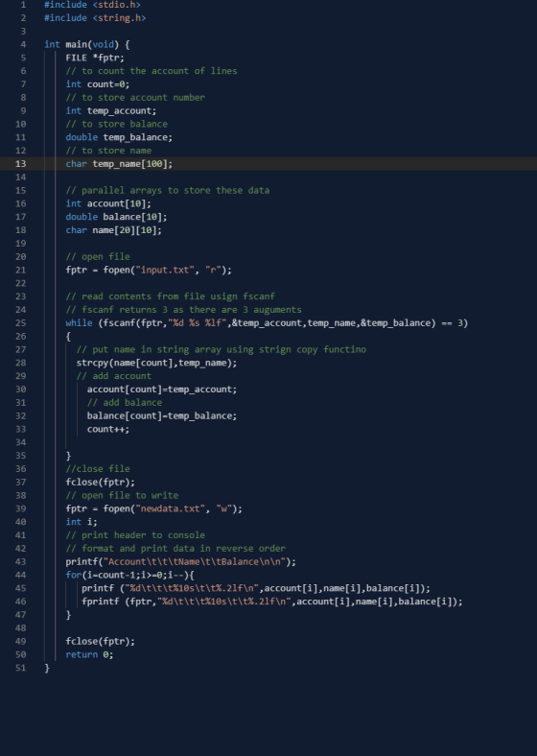537x756 pixels.
Task: Click 'double temp_balance;' declaration
Action: [x=119, y=138]
